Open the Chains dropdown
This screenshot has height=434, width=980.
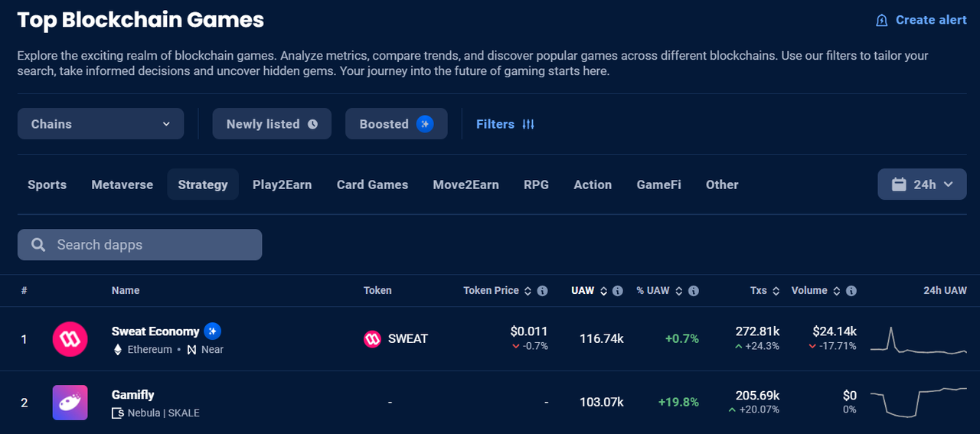pos(100,124)
